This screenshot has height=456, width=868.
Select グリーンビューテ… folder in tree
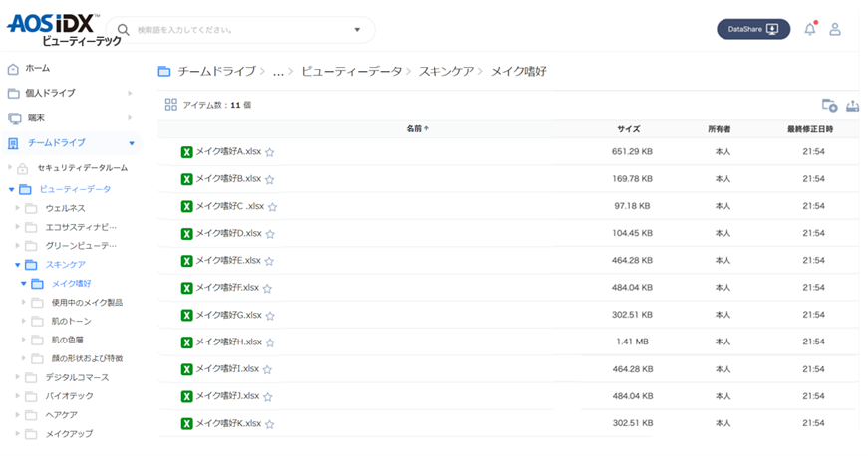click(x=81, y=246)
